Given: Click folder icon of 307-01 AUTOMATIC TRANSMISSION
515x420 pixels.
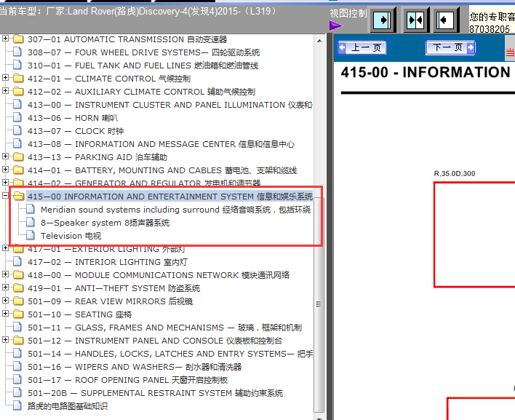Looking at the screenshot, I should pyautogui.click(x=18, y=39).
